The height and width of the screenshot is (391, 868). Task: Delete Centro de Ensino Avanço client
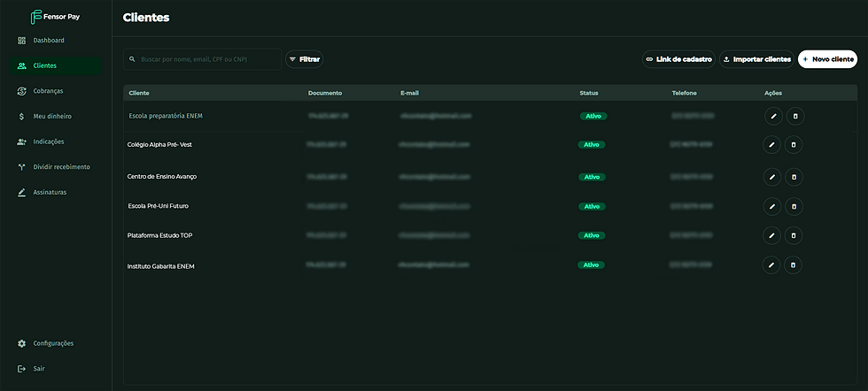[794, 177]
